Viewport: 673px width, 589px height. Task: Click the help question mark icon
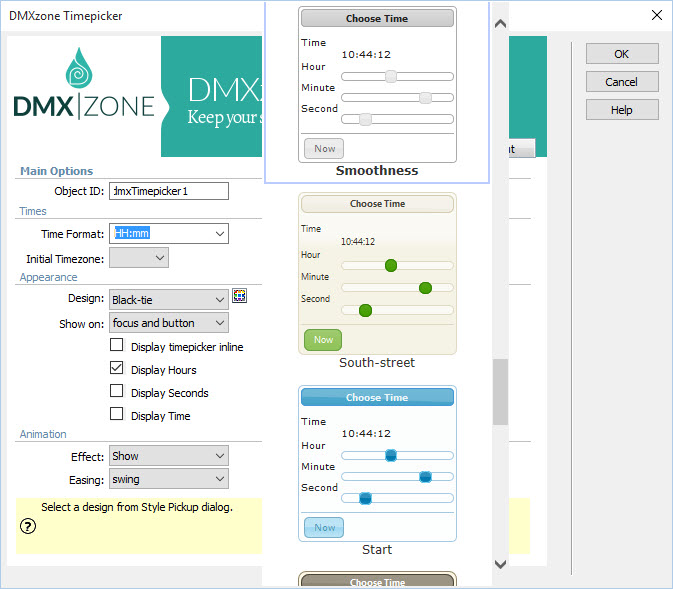28,526
